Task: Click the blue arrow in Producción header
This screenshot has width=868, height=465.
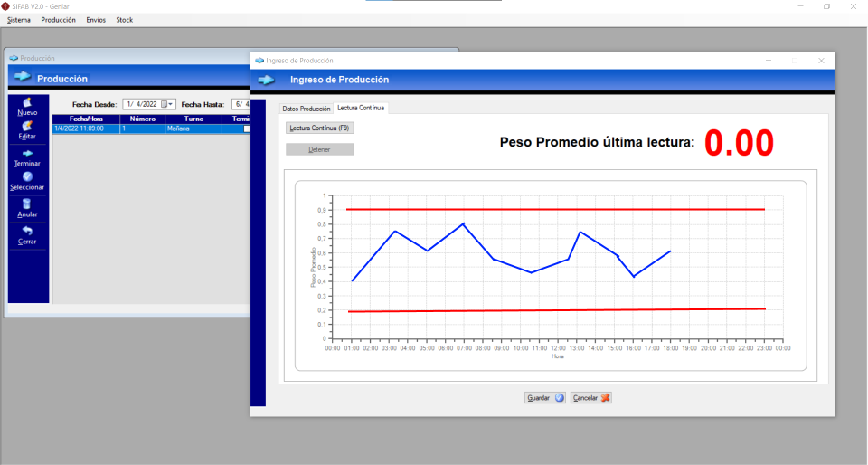Action: point(22,76)
